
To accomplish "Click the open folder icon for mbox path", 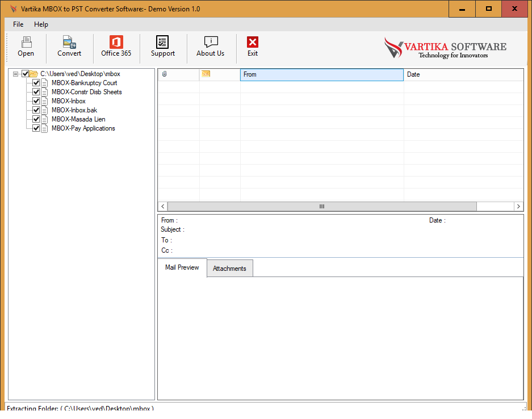I will point(33,74).
